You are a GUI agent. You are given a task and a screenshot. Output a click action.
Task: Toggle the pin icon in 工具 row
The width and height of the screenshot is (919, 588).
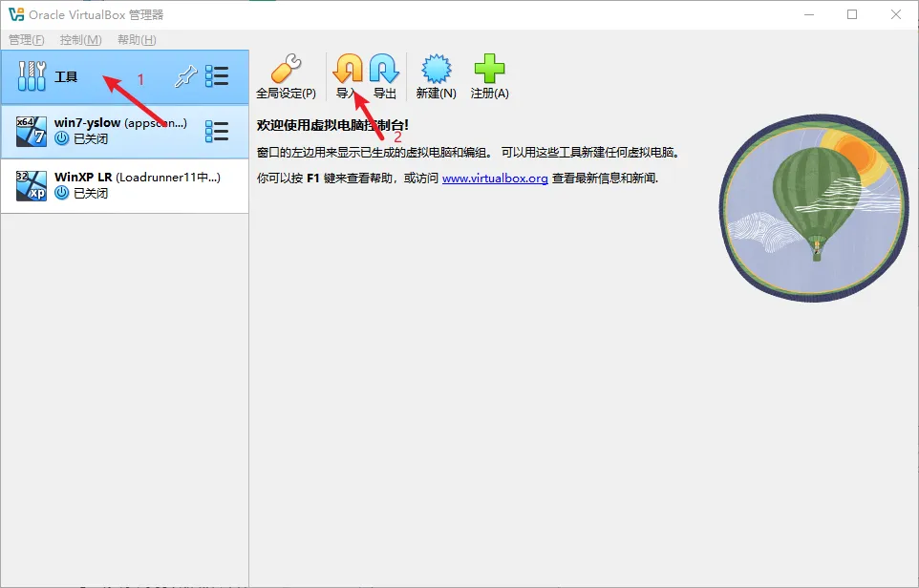coord(185,77)
